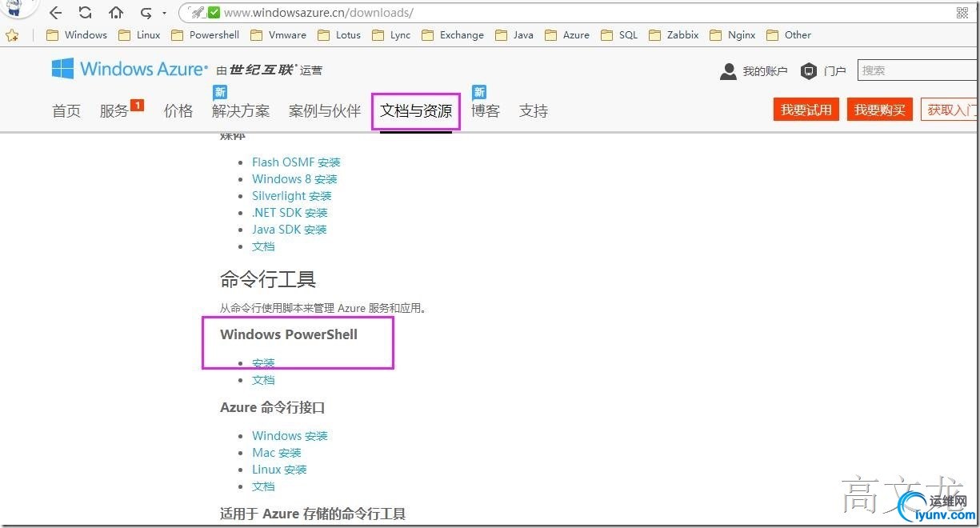Click the 命令行工具 heading
This screenshot has width=980, height=528.
(268, 279)
